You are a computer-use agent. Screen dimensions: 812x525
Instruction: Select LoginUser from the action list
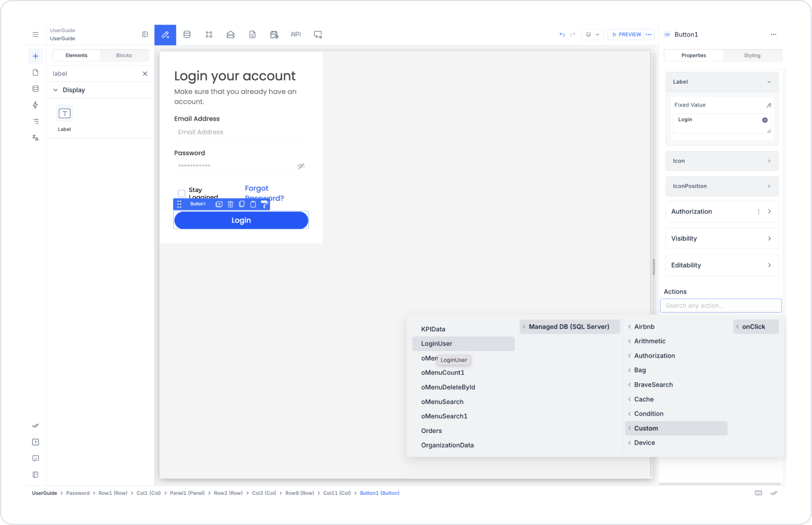click(x=437, y=344)
